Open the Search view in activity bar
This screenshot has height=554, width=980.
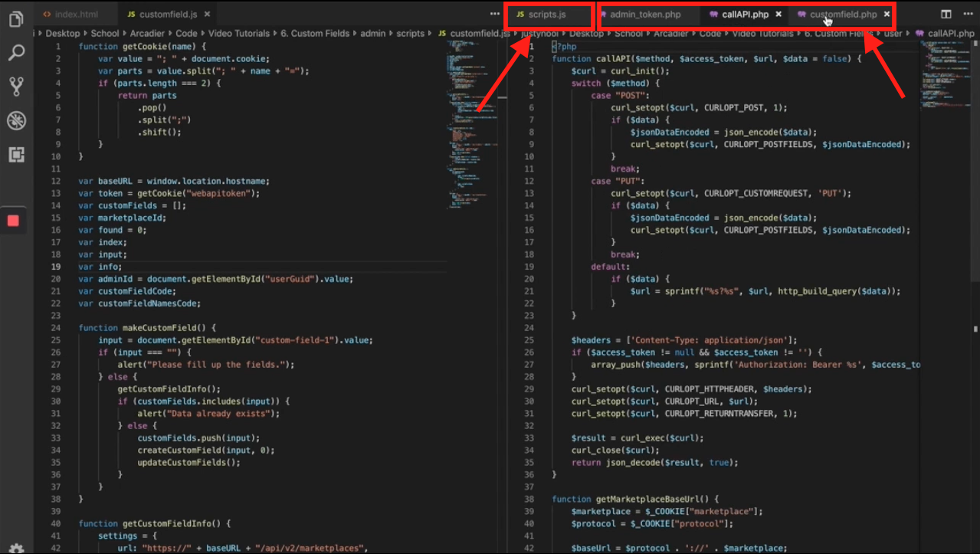click(16, 53)
